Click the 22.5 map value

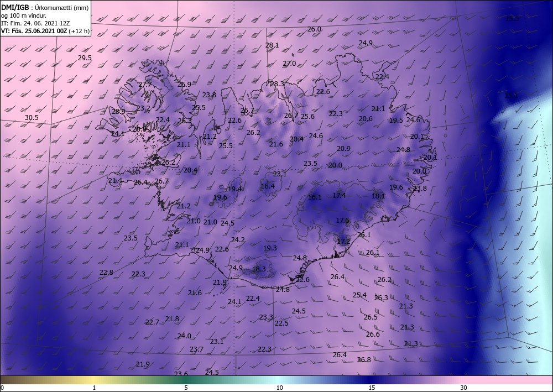click(x=281, y=323)
